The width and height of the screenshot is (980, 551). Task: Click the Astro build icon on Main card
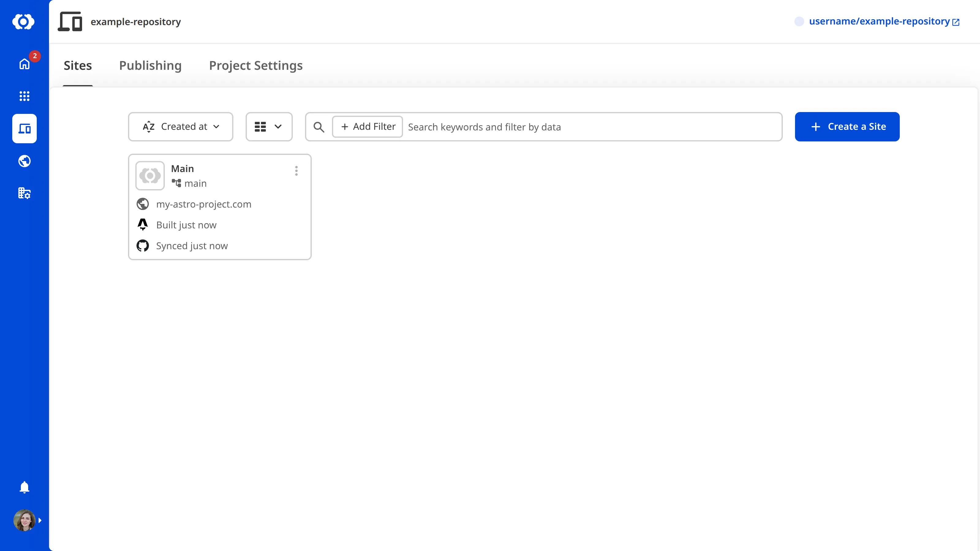143,225
